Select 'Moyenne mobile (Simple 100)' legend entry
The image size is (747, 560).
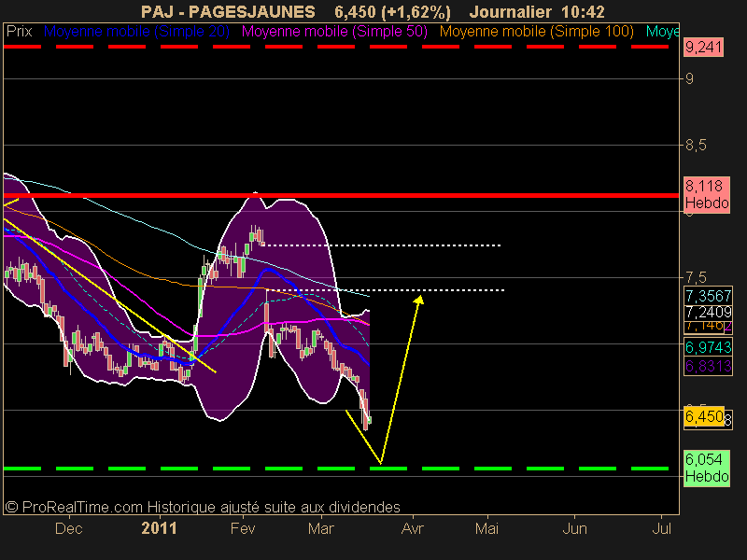(536, 32)
